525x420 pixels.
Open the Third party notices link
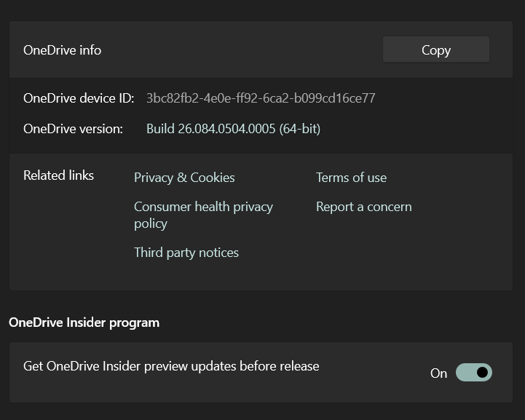186,253
